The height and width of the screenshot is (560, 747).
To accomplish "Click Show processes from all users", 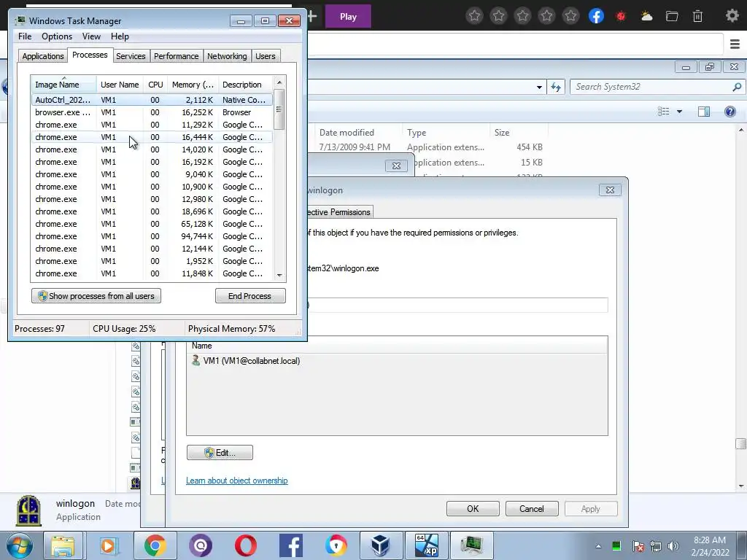I will pyautogui.click(x=96, y=296).
